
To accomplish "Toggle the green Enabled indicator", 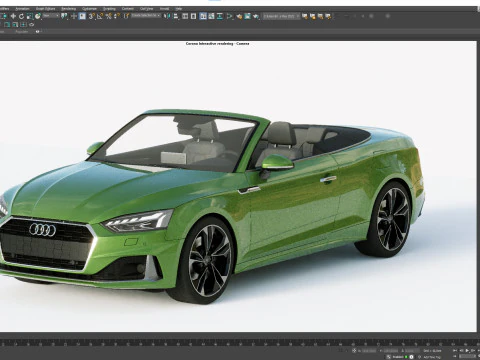I will (406, 357).
